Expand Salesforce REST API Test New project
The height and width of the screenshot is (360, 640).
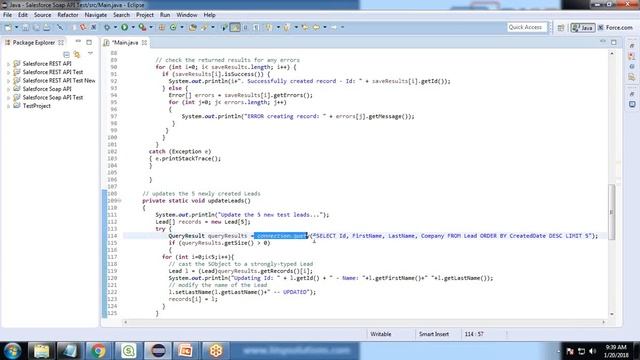pos(8,81)
